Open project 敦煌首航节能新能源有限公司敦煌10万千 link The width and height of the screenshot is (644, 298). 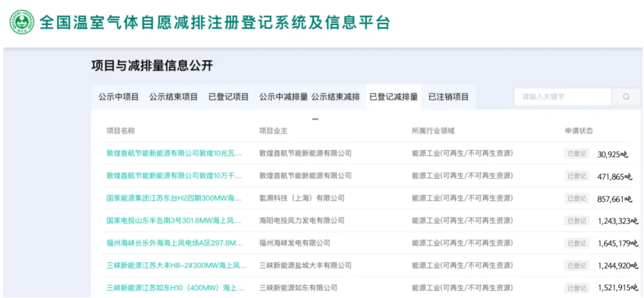coord(174,176)
